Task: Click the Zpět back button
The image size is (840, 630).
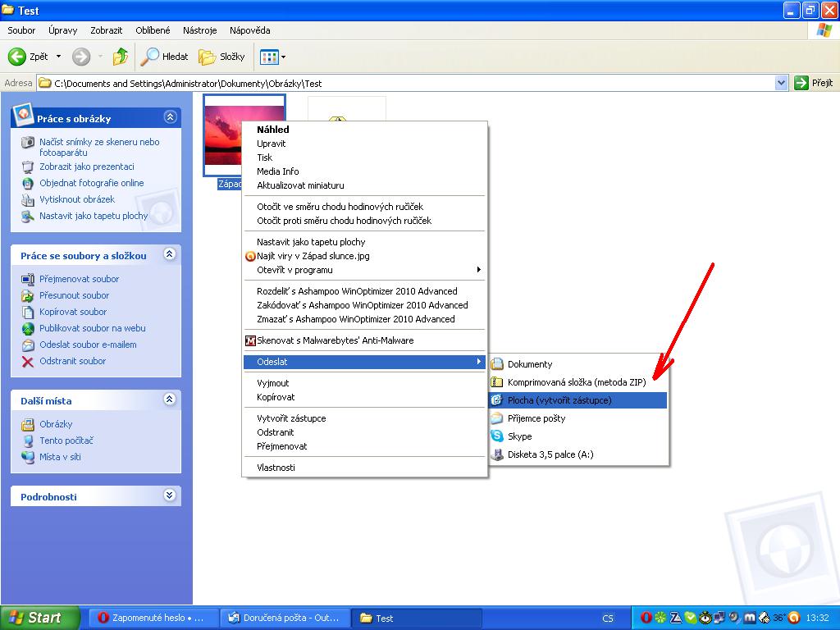Action: pos(29,57)
